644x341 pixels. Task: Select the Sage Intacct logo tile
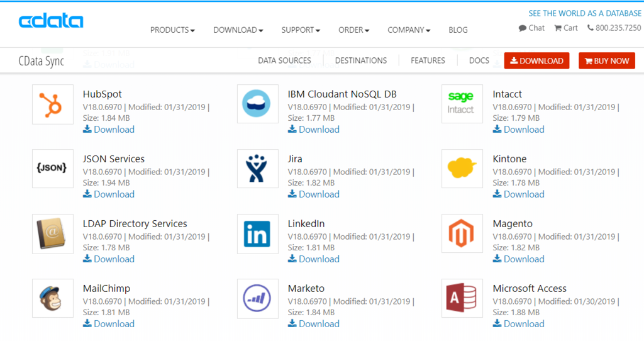point(462,104)
